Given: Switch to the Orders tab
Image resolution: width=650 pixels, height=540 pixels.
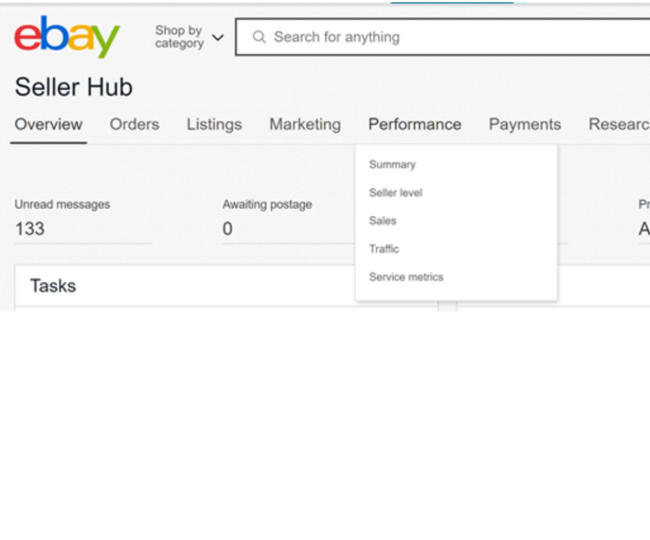Looking at the screenshot, I should point(134,124).
